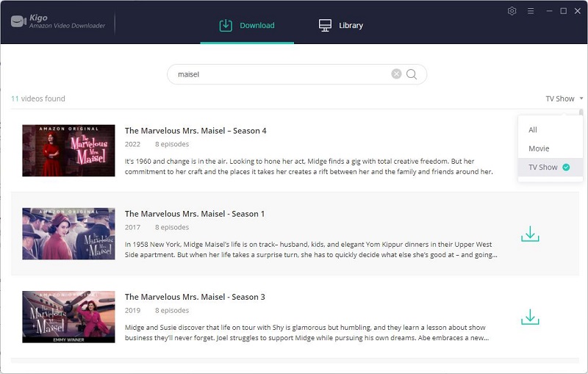This screenshot has height=374, width=588.
Task: Click the results list scrollbar thumb
Action: [581, 112]
